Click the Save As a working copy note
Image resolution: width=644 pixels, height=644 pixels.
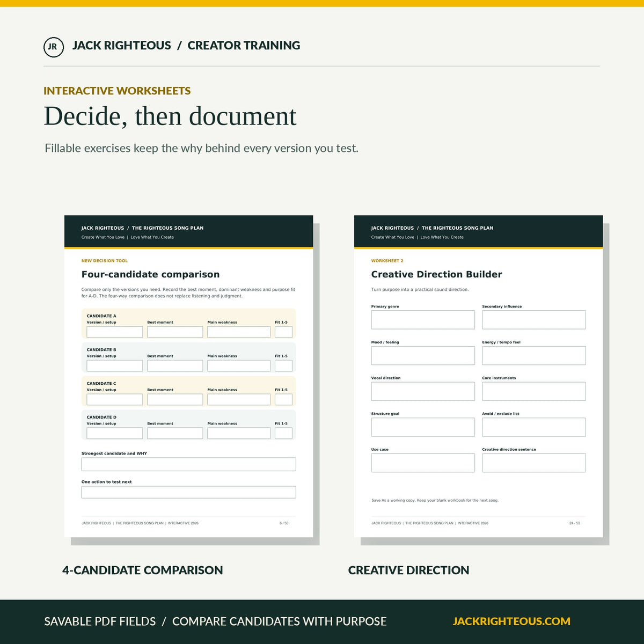click(x=435, y=500)
